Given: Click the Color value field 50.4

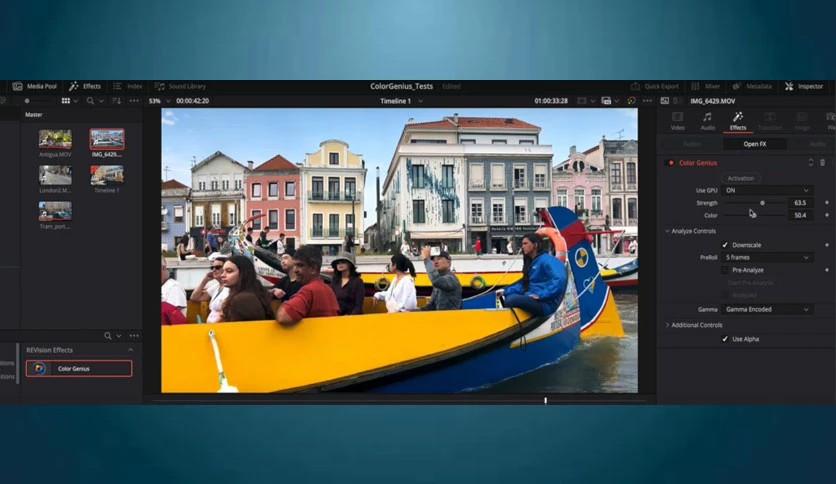Looking at the screenshot, I should (800, 215).
